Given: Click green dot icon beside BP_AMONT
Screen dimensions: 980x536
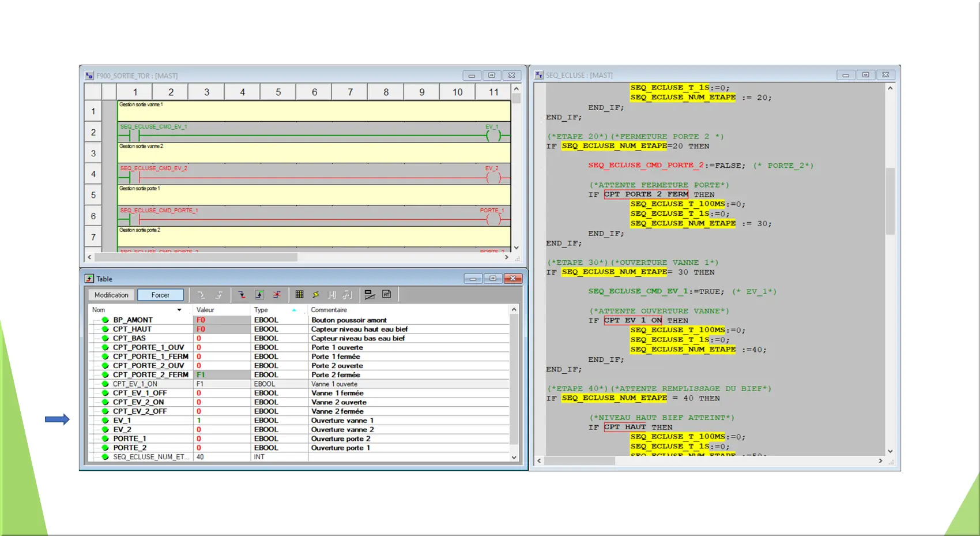Looking at the screenshot, I should [x=105, y=320].
